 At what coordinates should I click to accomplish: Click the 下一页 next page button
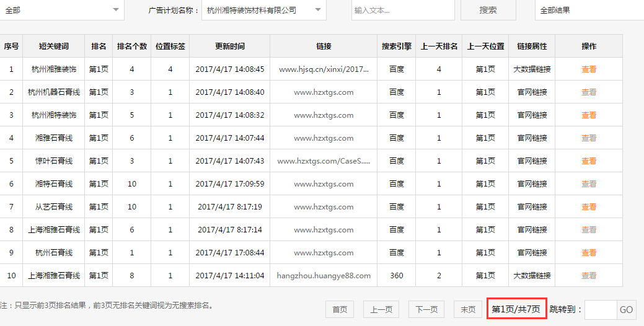pos(426,309)
